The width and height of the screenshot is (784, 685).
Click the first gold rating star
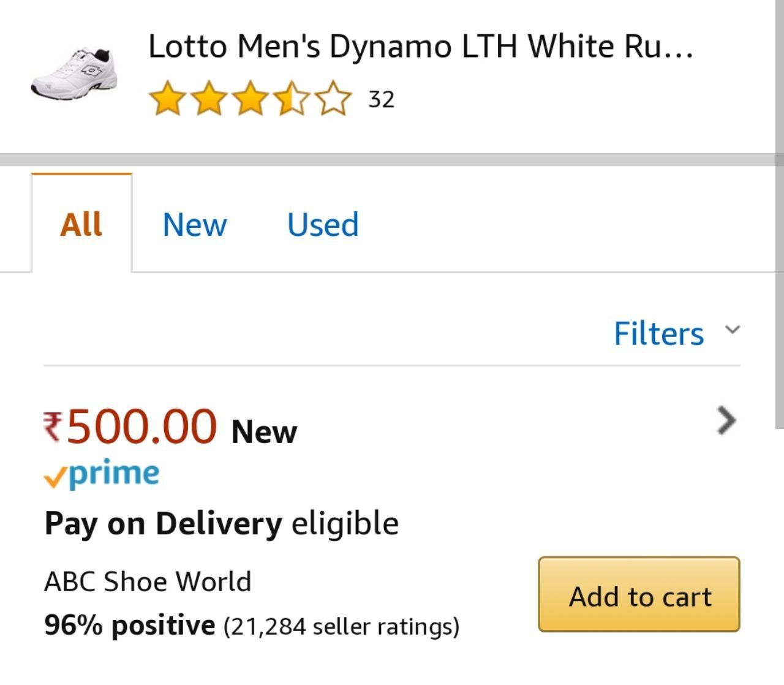[167, 99]
